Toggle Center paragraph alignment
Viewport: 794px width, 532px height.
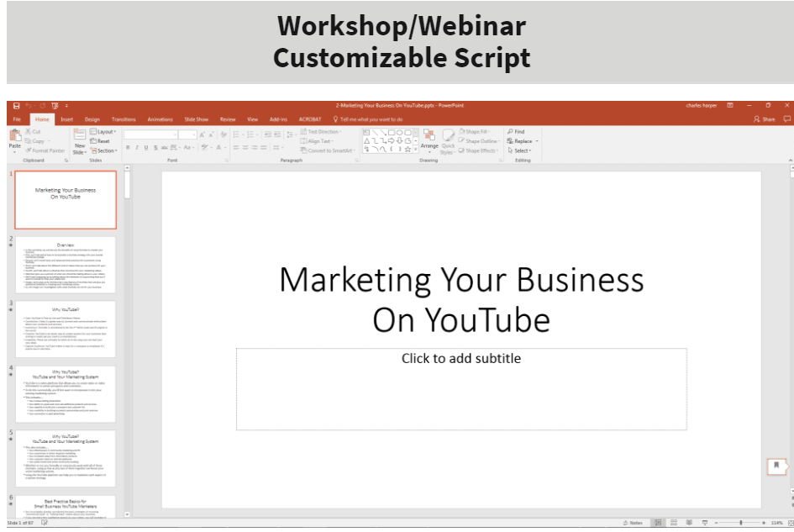click(245, 148)
